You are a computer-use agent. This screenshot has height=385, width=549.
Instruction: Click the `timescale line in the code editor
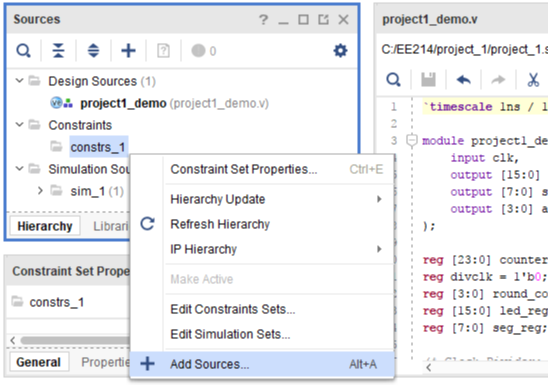click(x=485, y=106)
